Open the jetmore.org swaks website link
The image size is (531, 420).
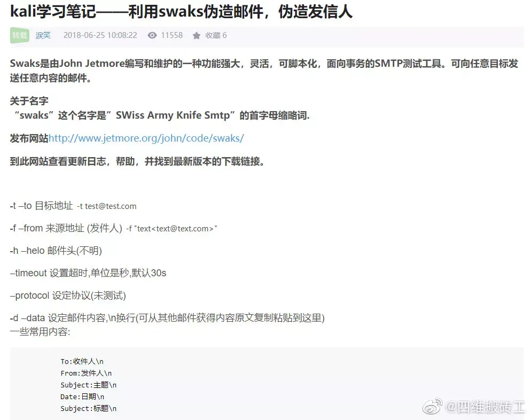click(146, 138)
